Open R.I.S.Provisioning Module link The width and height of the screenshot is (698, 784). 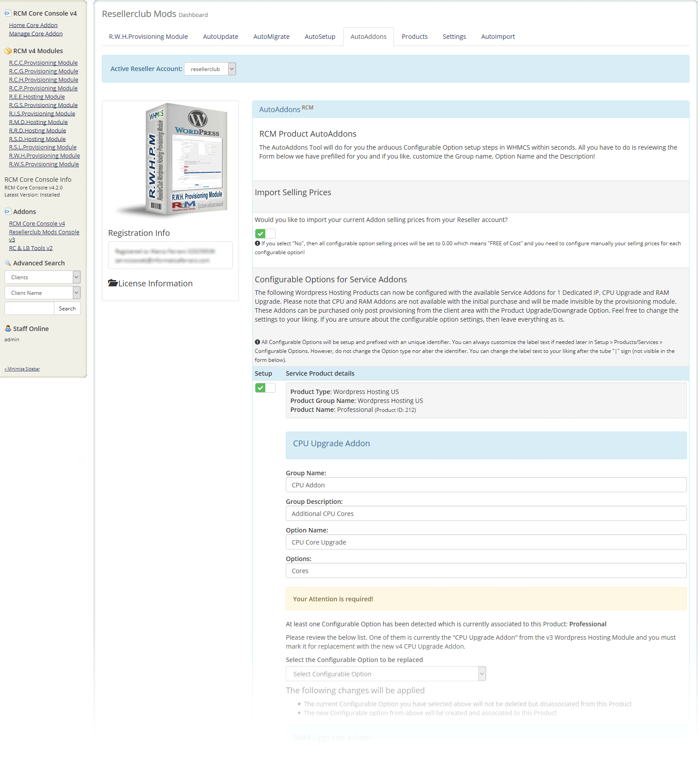click(x=42, y=114)
